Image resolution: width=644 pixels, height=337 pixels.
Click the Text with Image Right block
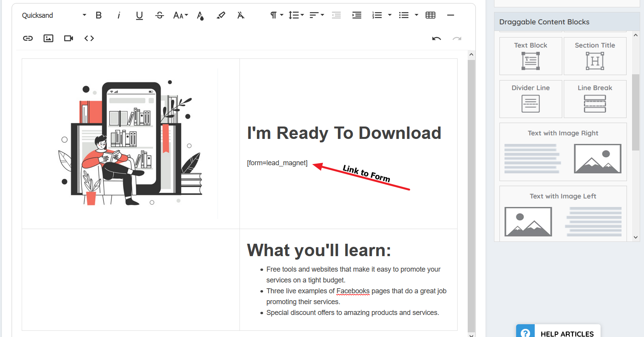563,152
